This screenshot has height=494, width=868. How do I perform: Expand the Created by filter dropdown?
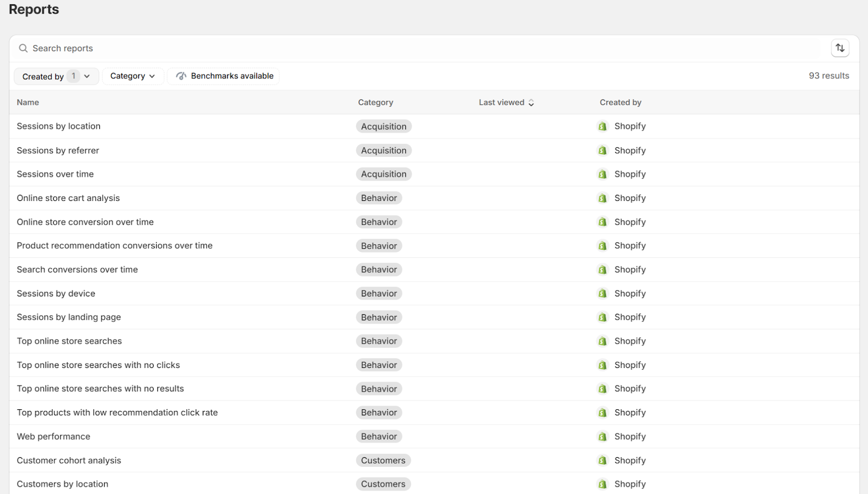pos(56,76)
